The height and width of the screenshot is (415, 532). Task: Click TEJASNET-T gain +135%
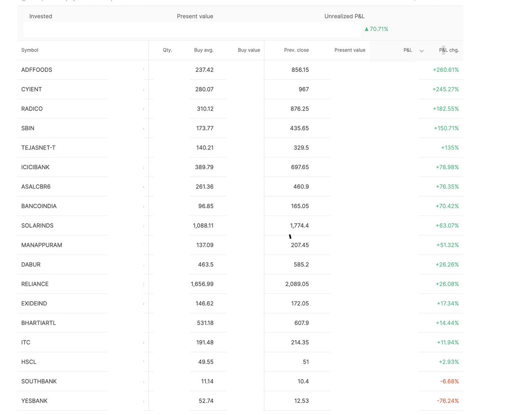tap(450, 148)
